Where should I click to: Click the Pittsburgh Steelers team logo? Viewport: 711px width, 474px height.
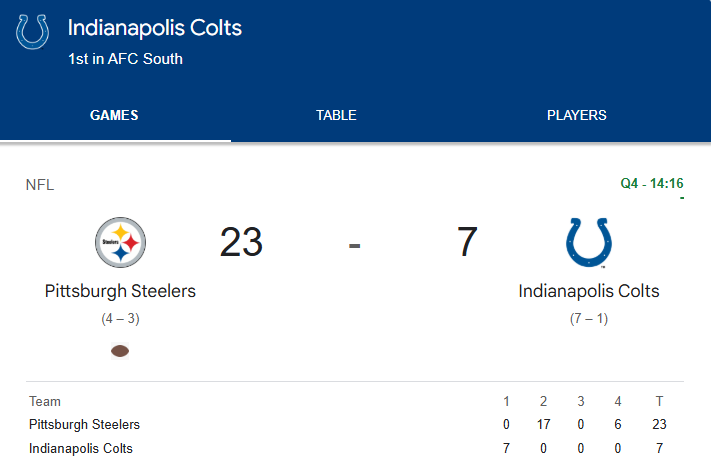tap(120, 243)
